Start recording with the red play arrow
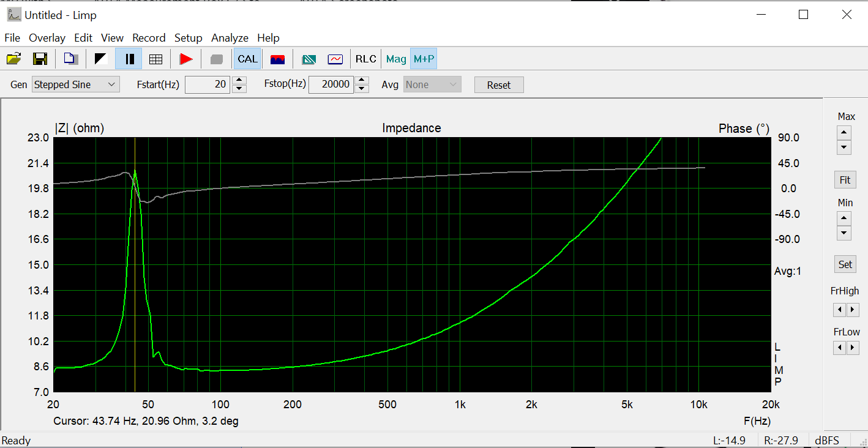 [x=186, y=59]
